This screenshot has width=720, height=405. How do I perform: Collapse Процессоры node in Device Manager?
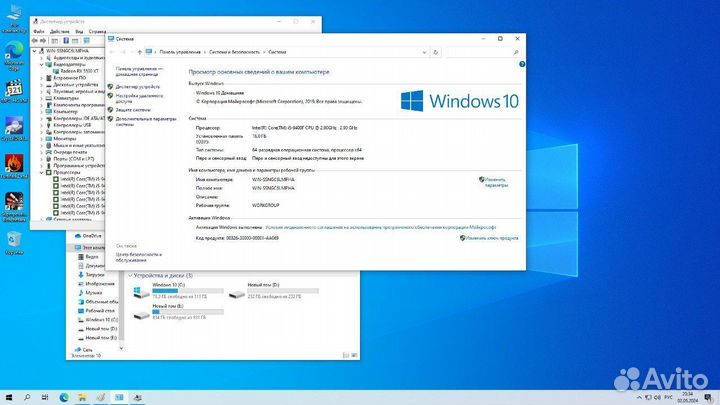click(41, 172)
